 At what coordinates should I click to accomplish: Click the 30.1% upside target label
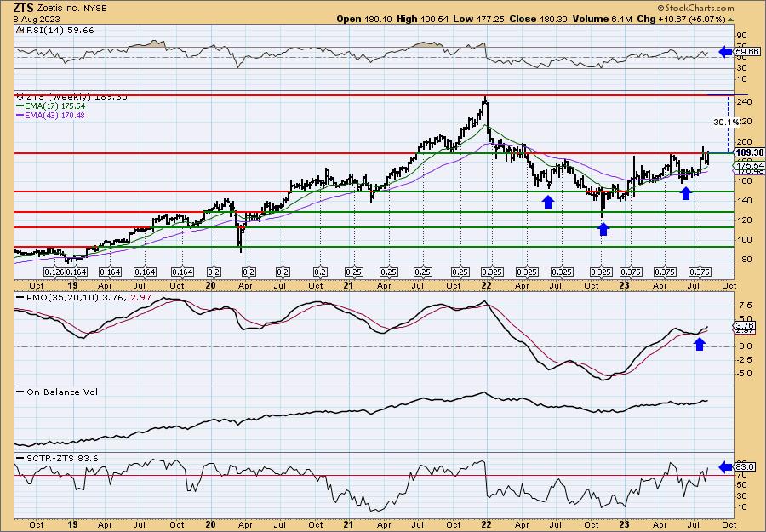[725, 122]
